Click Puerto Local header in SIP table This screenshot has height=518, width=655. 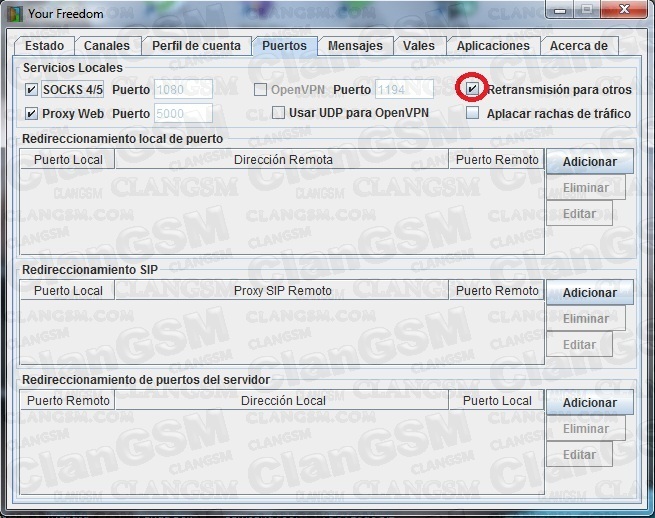[x=68, y=291]
